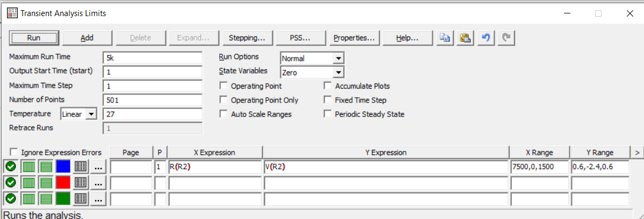Viewport: 644px width, 219px height.
Task: Toggle the green checkmark on the first plot row
Action: (x=10, y=167)
